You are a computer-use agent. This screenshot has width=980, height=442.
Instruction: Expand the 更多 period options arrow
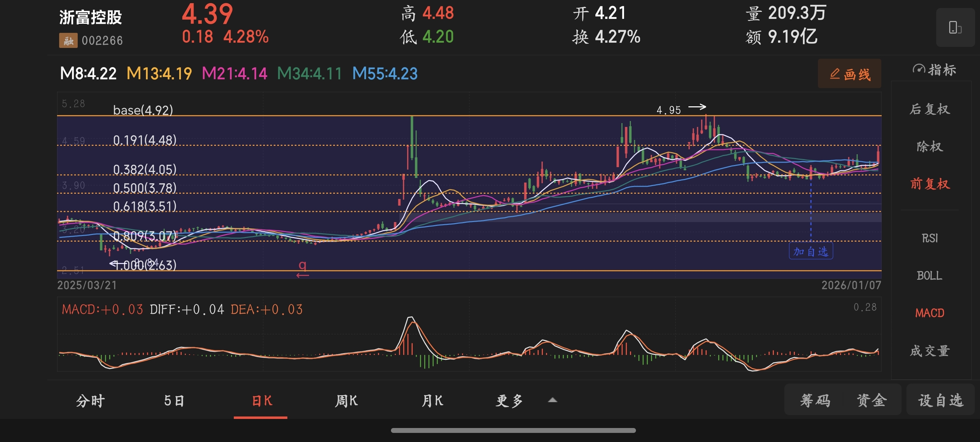552,400
